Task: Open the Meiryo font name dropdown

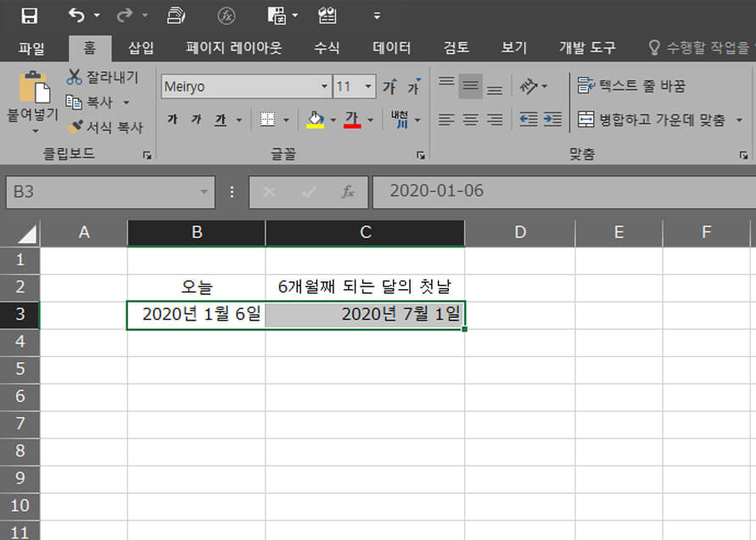Action: [x=324, y=86]
